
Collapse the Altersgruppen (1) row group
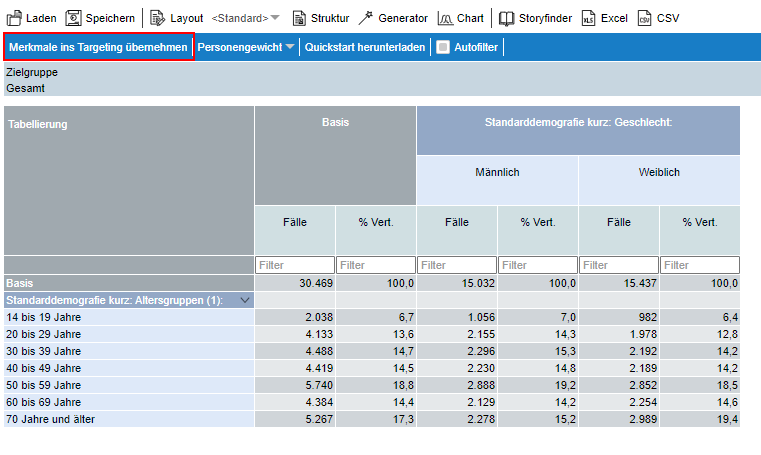[244, 300]
